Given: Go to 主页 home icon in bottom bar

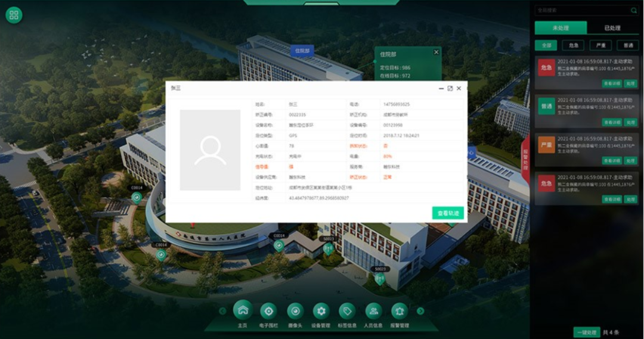Looking at the screenshot, I should (x=243, y=310).
